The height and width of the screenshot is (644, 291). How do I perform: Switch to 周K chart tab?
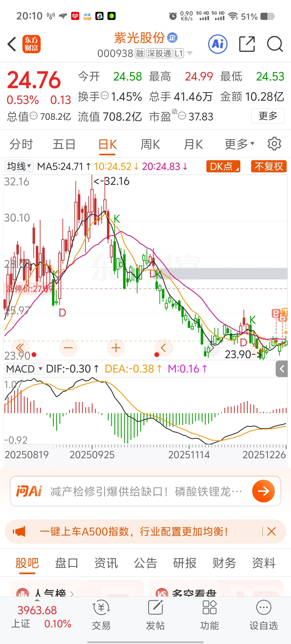tap(150, 144)
